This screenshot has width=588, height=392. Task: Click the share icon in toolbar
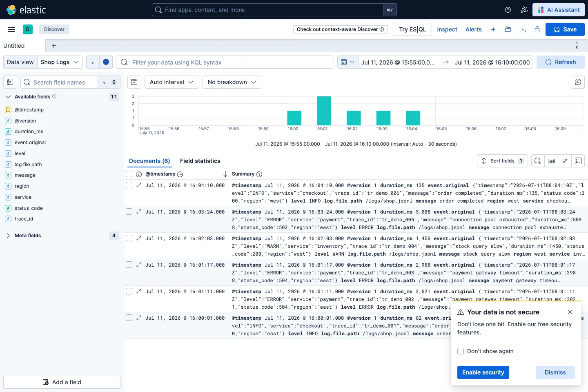click(x=537, y=29)
